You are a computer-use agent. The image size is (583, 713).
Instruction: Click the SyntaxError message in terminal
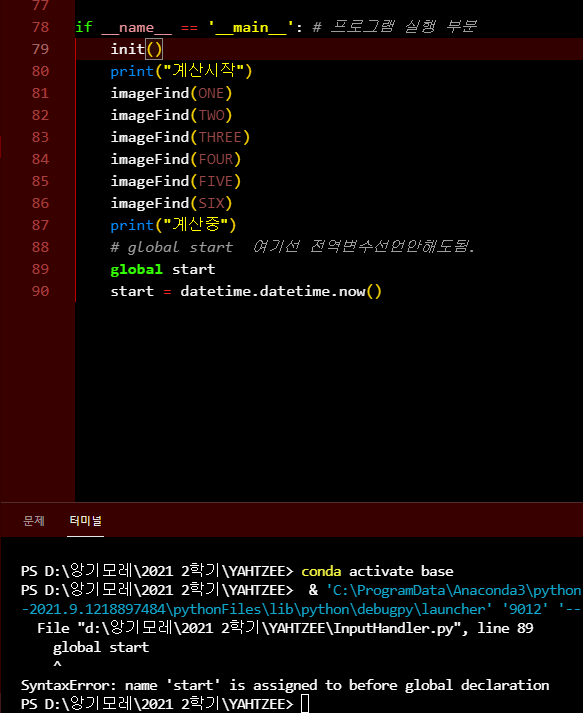[285, 685]
